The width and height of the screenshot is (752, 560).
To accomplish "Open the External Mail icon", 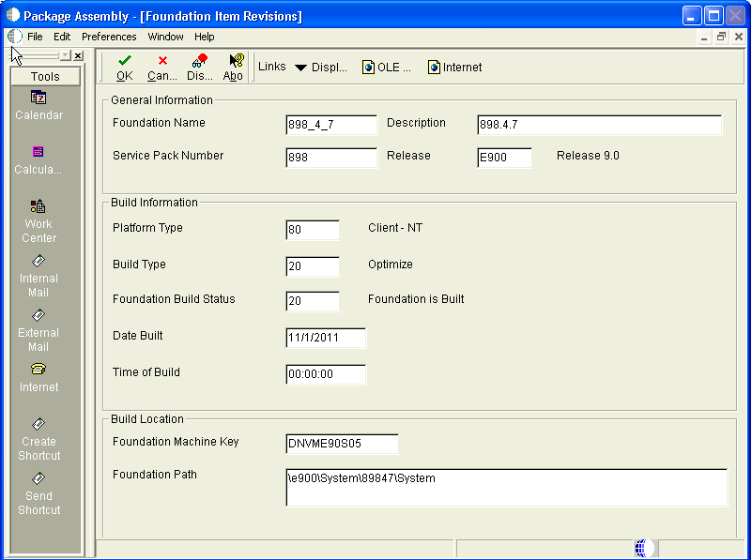I will tap(38, 315).
